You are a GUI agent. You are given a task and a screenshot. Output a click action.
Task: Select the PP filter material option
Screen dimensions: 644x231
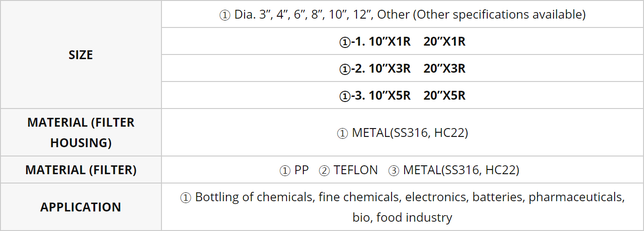(301, 170)
